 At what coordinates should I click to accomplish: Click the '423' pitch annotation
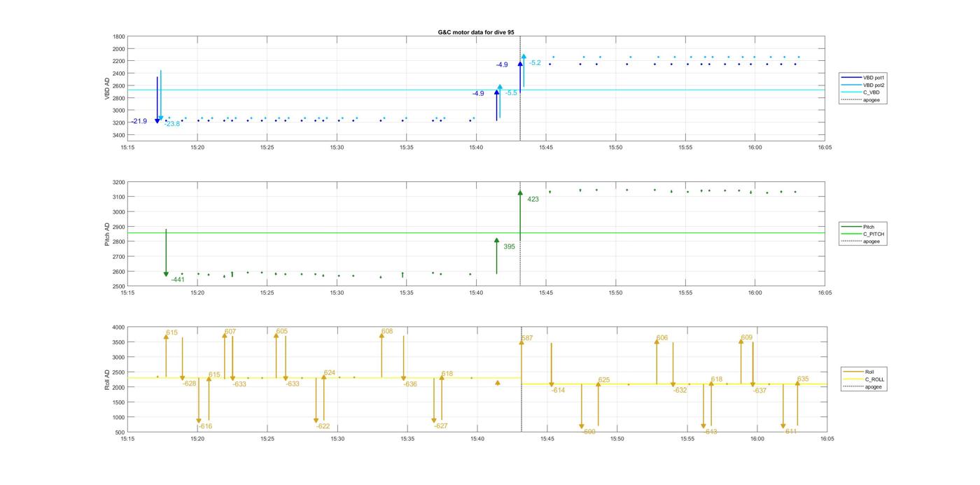533,199
